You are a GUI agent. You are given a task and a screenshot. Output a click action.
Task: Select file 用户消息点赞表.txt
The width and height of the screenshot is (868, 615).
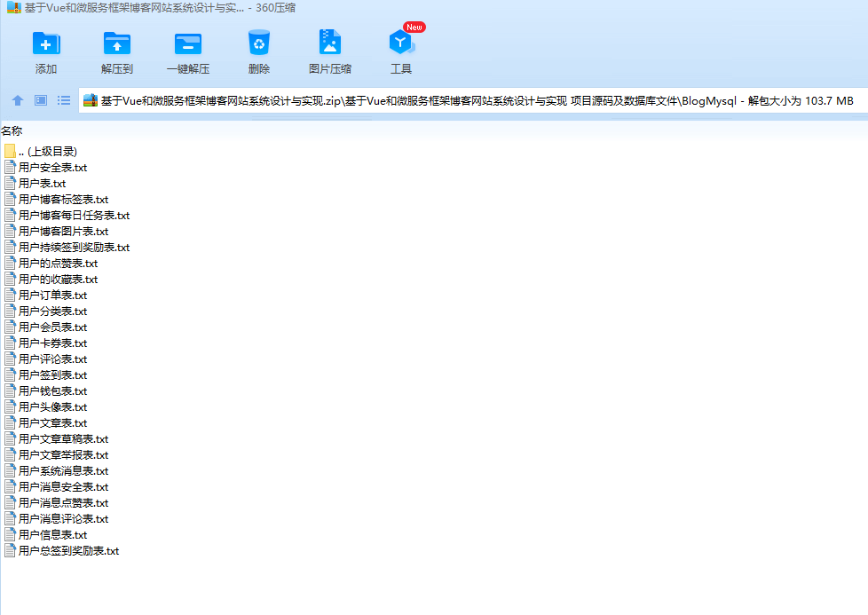[57, 504]
